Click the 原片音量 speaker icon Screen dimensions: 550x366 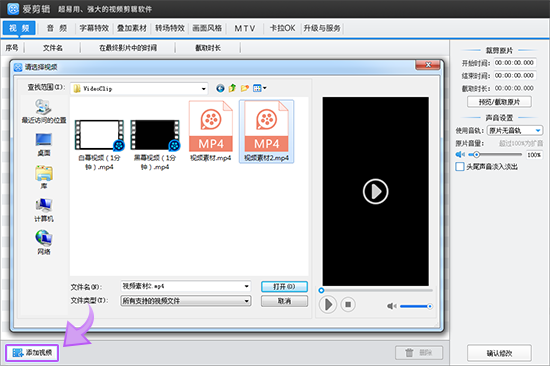(460, 154)
